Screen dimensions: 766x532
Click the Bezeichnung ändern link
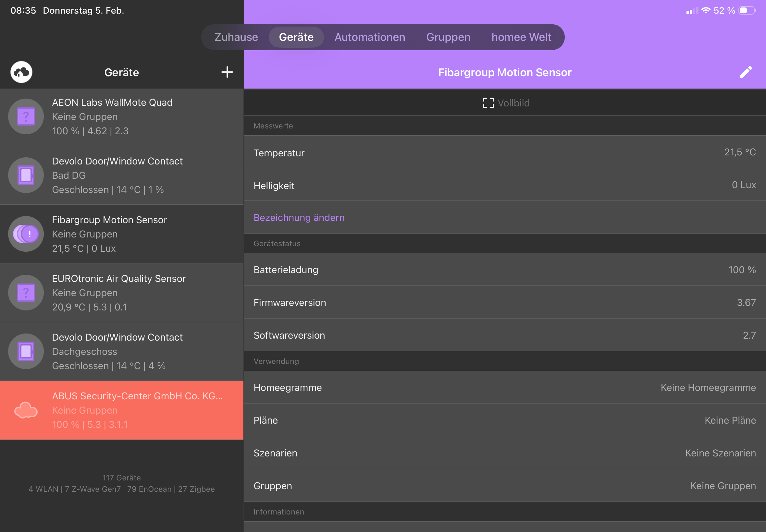(299, 217)
